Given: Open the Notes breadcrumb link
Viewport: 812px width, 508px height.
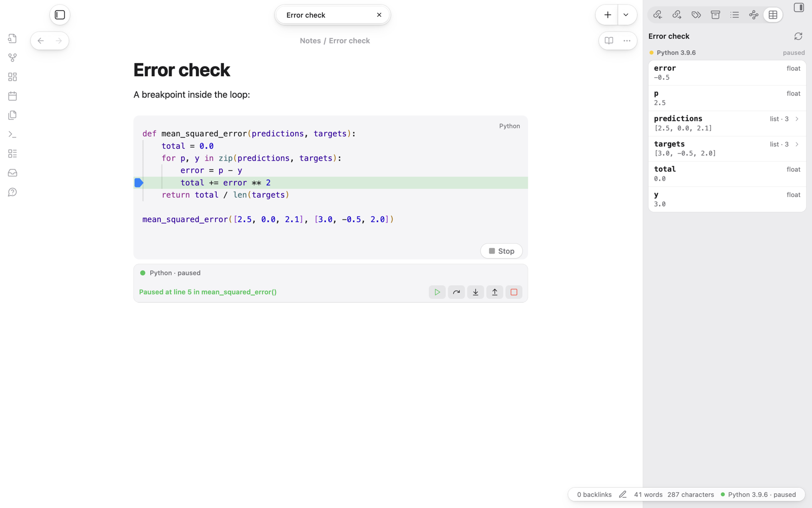Looking at the screenshot, I should 310,41.
